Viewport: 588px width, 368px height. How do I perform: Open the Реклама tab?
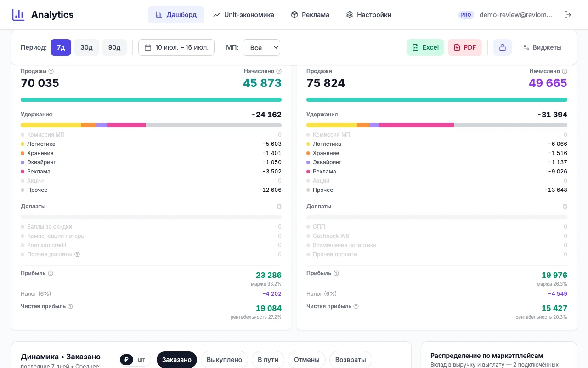310,15
